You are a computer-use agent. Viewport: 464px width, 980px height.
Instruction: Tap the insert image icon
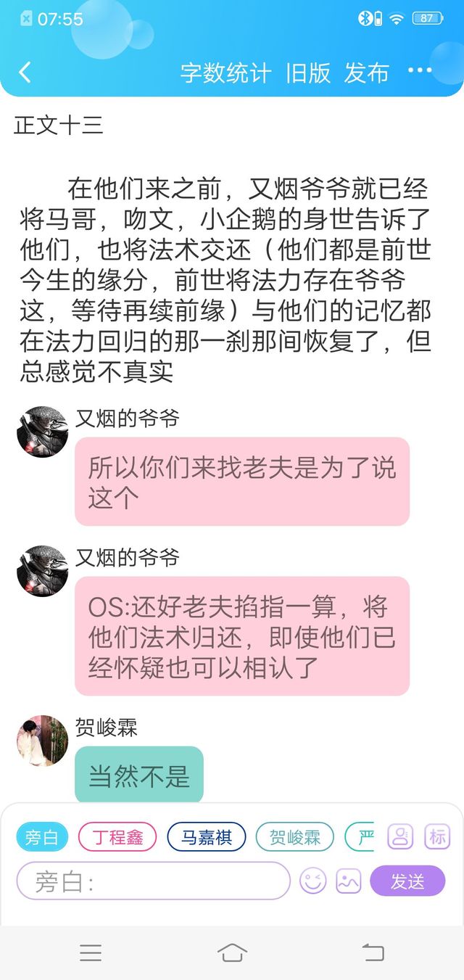coord(349,881)
